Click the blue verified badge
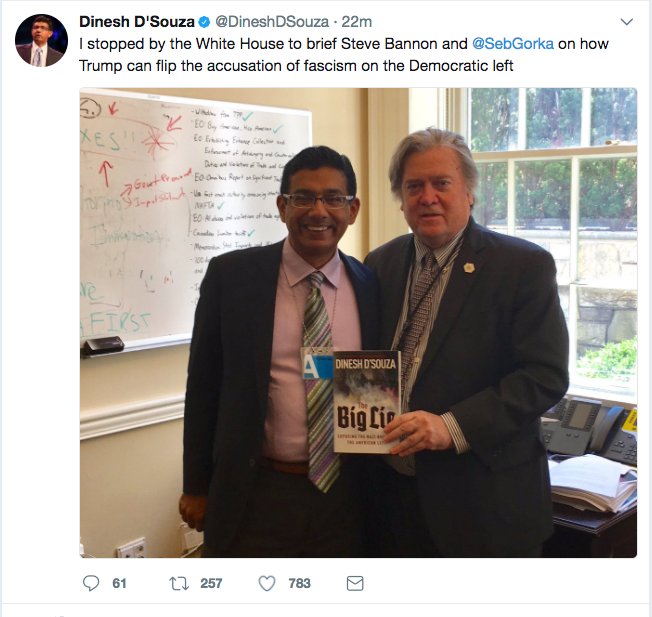The height and width of the screenshot is (617, 652). click(x=204, y=22)
